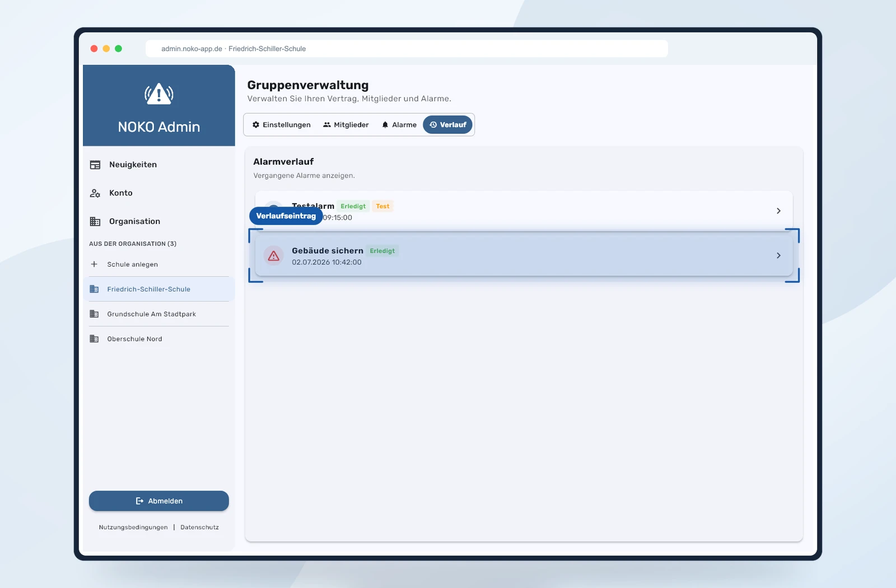The height and width of the screenshot is (588, 896).
Task: Click the AUS DER ORGANISATION (3) label
Action: click(133, 244)
